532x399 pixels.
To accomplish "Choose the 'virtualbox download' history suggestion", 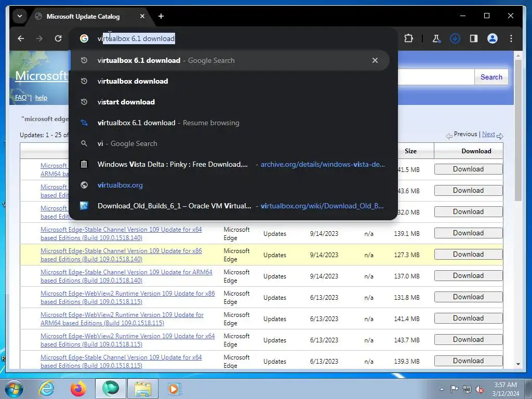I will click(x=229, y=81).
